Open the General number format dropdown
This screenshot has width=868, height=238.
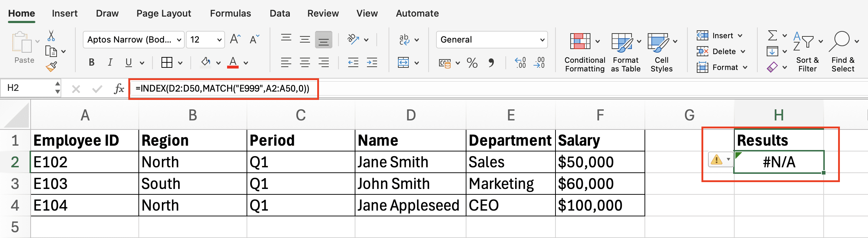tap(542, 40)
